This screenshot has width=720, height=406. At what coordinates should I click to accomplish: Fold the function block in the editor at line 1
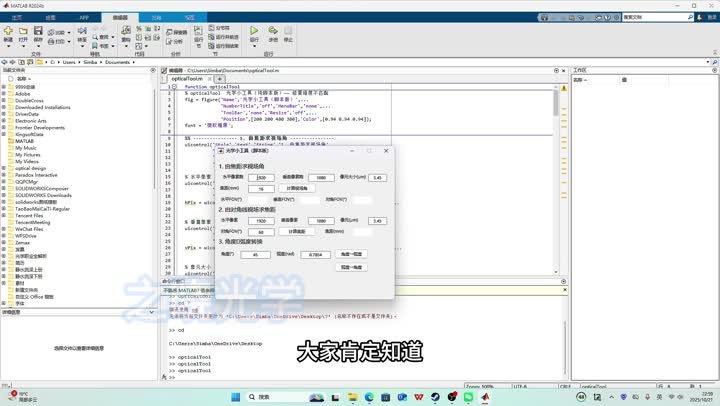point(174,86)
